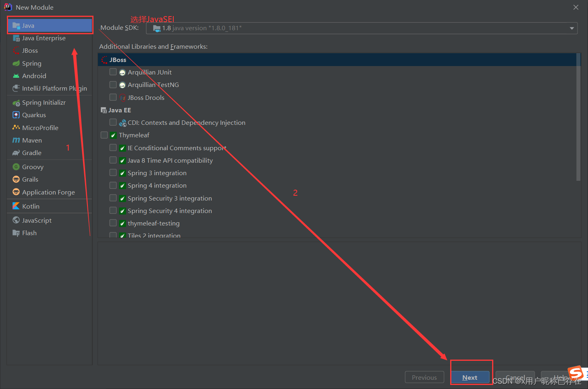
Task: Choose the Application Forge icon
Action: pos(16,192)
